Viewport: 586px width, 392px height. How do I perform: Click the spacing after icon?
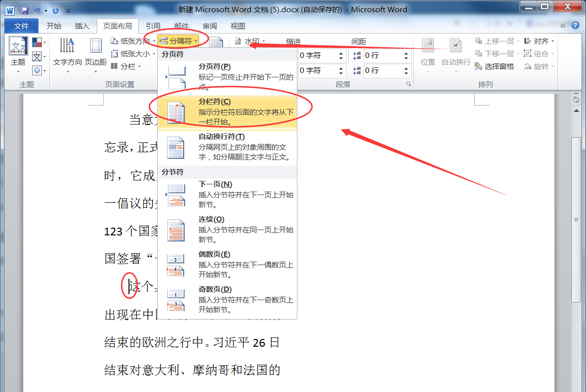click(x=357, y=71)
